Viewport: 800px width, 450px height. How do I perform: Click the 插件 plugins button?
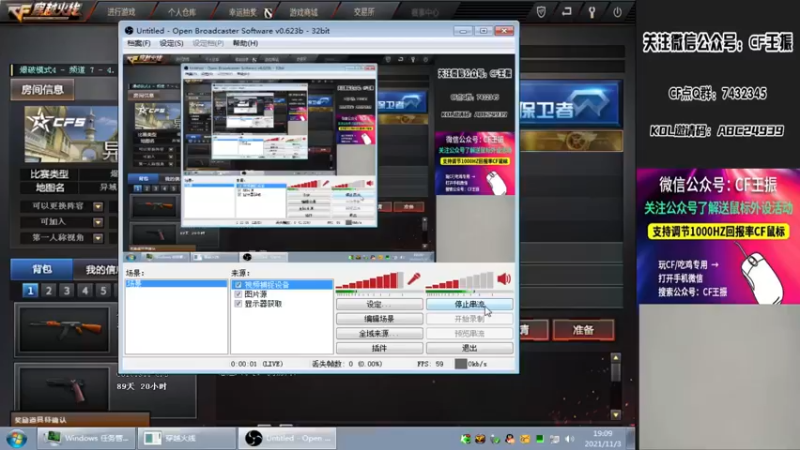point(379,348)
